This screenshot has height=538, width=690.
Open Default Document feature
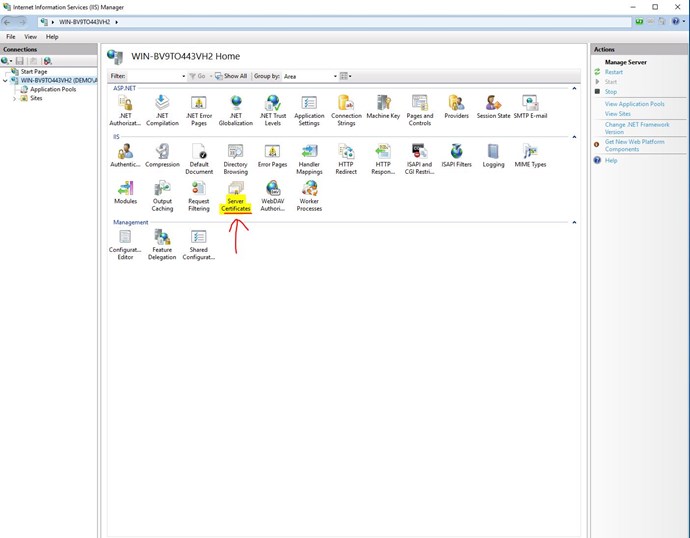(x=199, y=159)
